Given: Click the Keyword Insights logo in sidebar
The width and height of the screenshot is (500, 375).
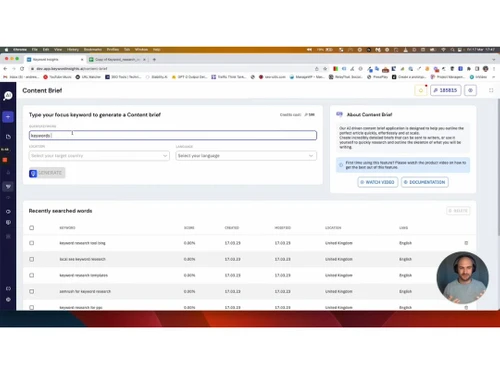Looking at the screenshot, I should (8, 96).
